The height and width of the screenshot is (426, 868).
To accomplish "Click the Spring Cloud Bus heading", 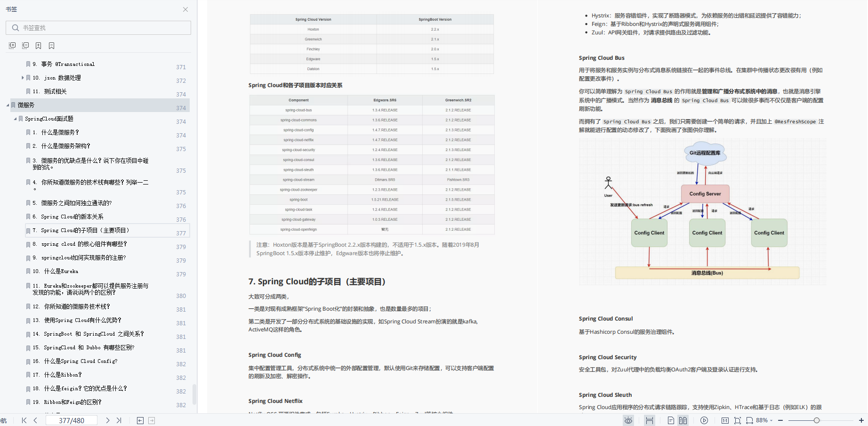I will click(602, 58).
